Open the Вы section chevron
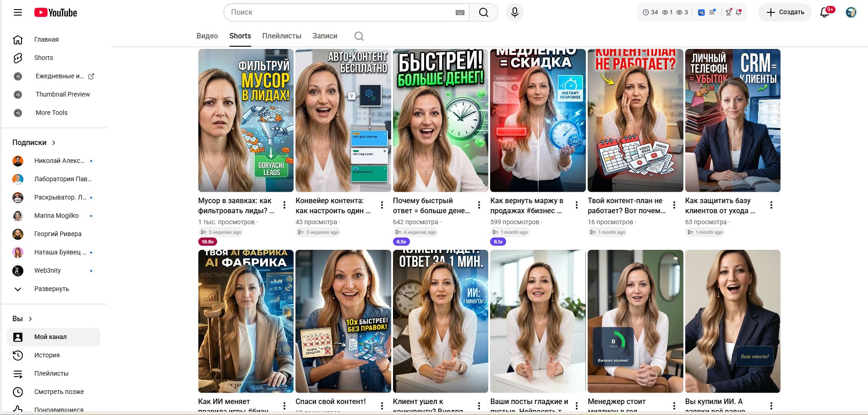The image size is (868, 415). click(30, 319)
